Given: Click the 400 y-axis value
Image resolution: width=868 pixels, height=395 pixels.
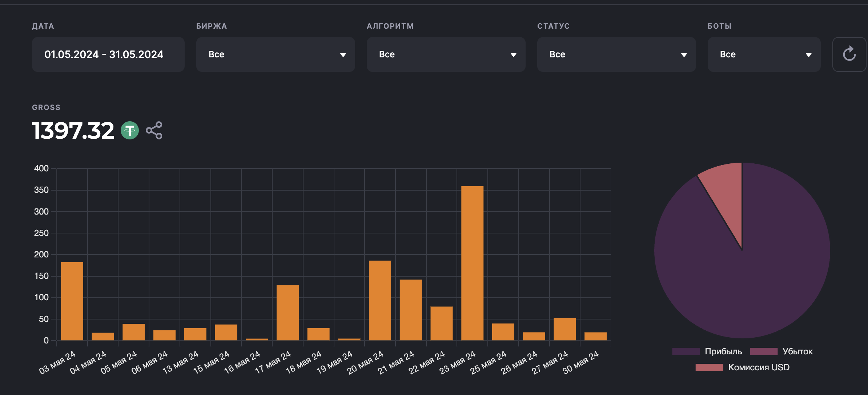Looking at the screenshot, I should pos(41,168).
